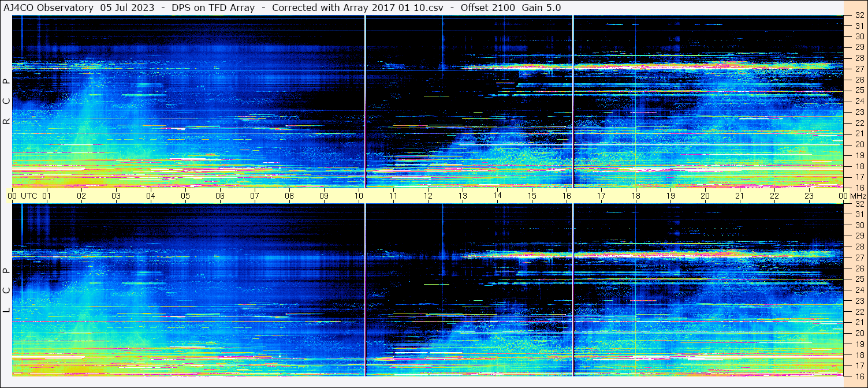
Task: Click the Gain 5.0 text in header
Action: [541, 8]
